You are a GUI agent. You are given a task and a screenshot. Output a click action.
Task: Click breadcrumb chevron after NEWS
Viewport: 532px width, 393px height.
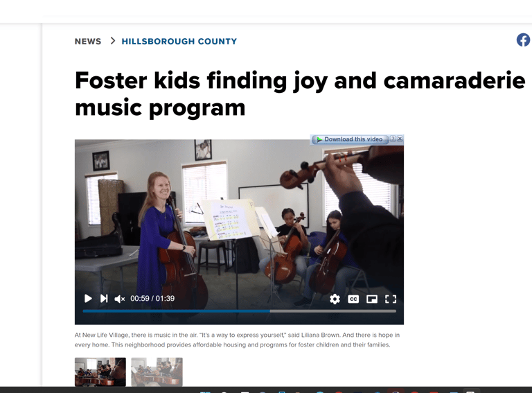click(113, 41)
